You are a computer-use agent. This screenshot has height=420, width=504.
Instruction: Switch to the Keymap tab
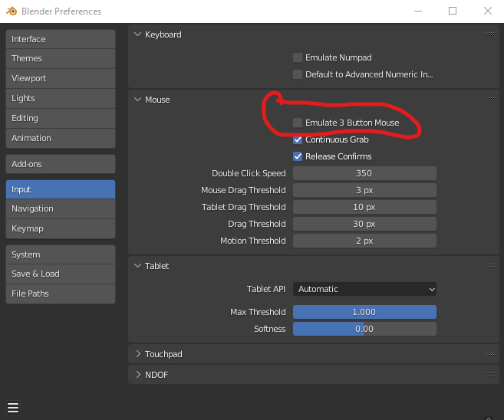60,228
